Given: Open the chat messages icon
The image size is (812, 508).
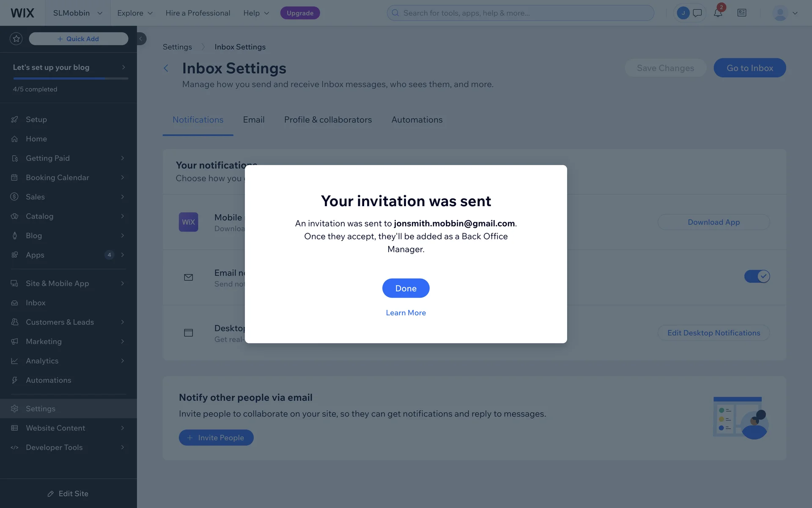Looking at the screenshot, I should click(697, 13).
